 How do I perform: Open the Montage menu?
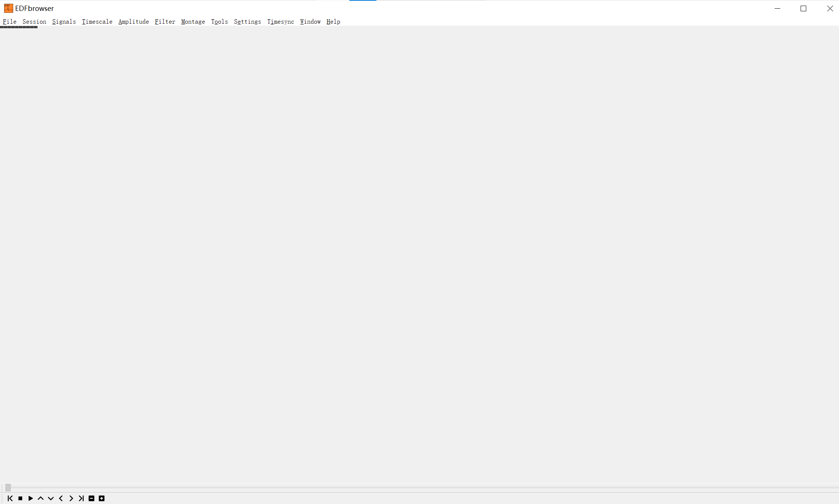pos(193,22)
